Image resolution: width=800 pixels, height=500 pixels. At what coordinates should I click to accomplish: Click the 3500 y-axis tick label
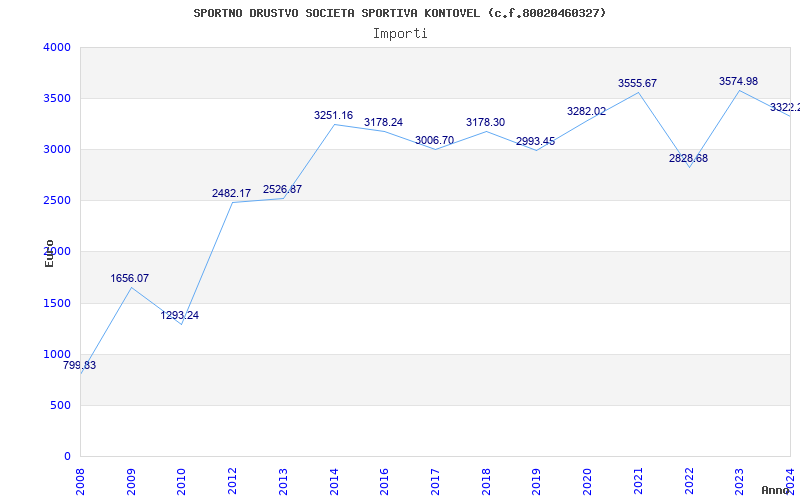click(57, 98)
